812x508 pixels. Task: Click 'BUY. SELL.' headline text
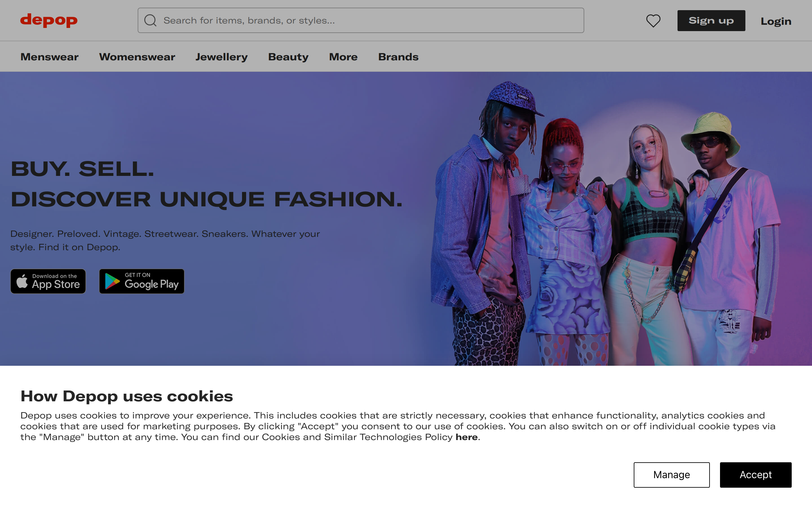[82, 169]
